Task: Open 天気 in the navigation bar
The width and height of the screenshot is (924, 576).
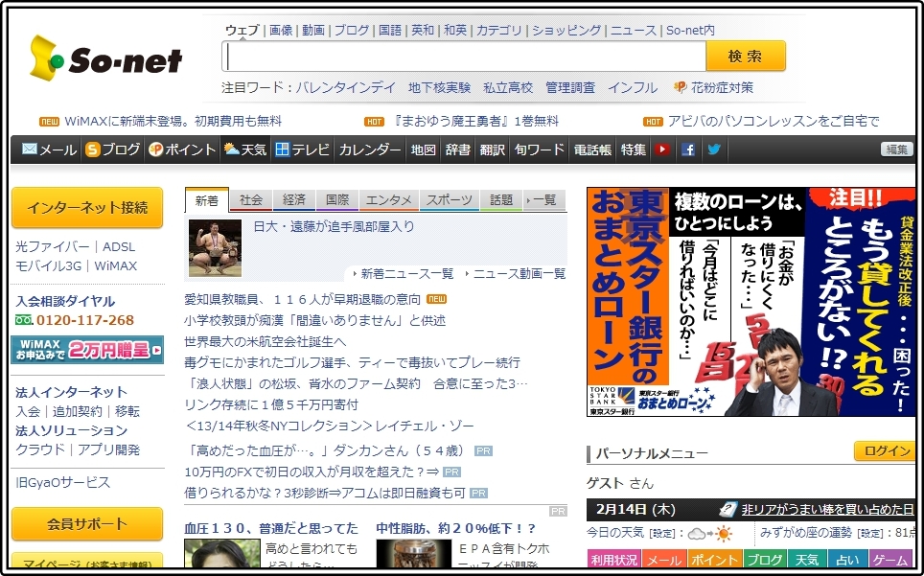Action: tap(245, 150)
